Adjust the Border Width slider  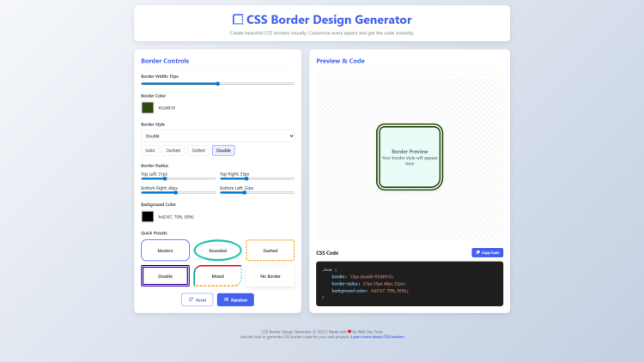pyautogui.click(x=217, y=83)
